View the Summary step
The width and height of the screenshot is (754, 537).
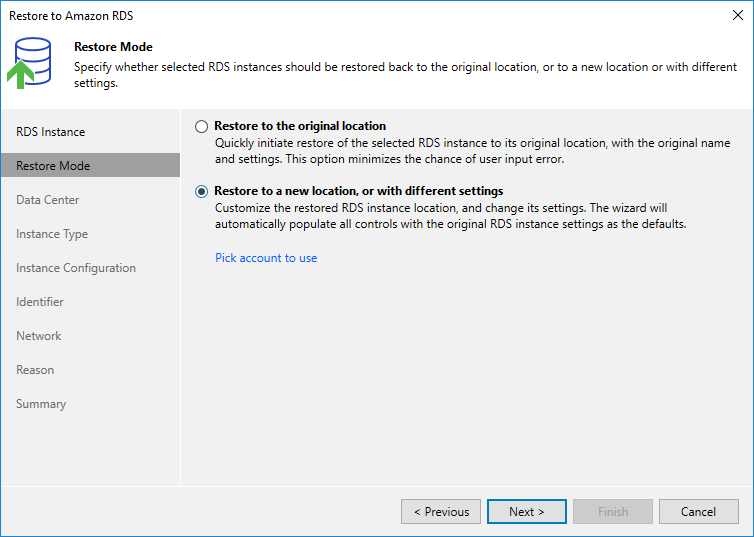[x=41, y=404]
